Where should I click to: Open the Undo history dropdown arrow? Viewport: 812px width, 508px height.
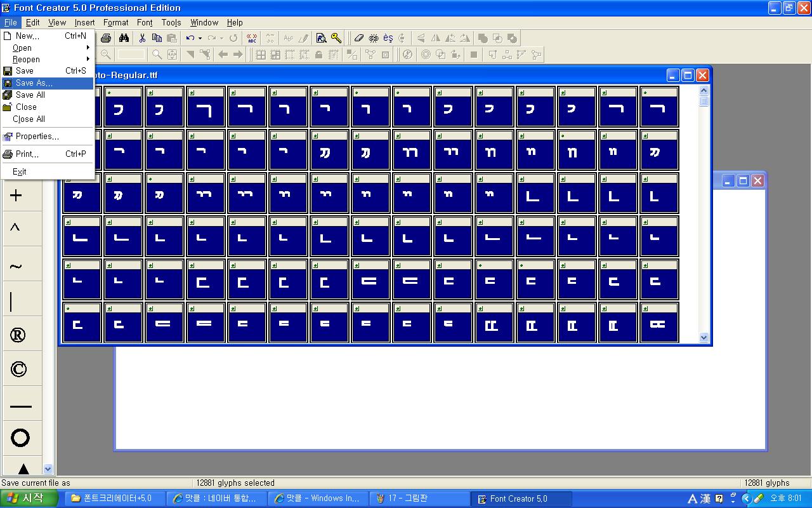point(200,38)
